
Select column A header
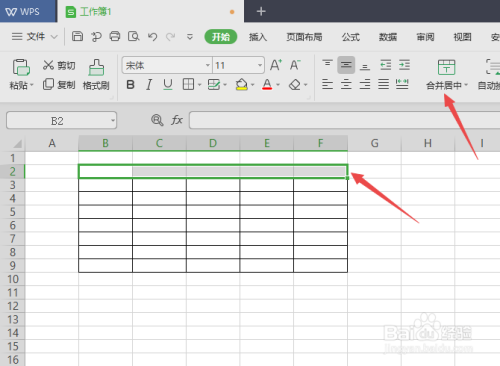coord(52,143)
